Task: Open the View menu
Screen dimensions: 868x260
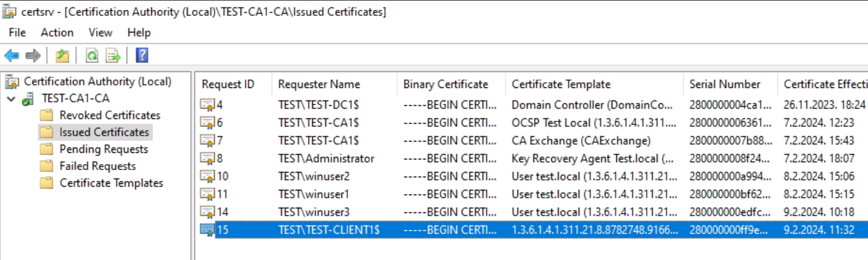Action: click(101, 32)
